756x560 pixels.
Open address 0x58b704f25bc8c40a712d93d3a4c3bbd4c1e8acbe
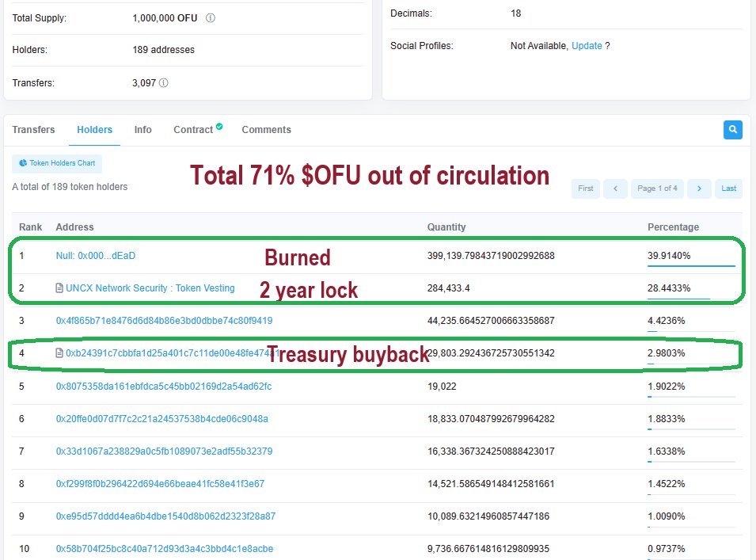coord(165,549)
